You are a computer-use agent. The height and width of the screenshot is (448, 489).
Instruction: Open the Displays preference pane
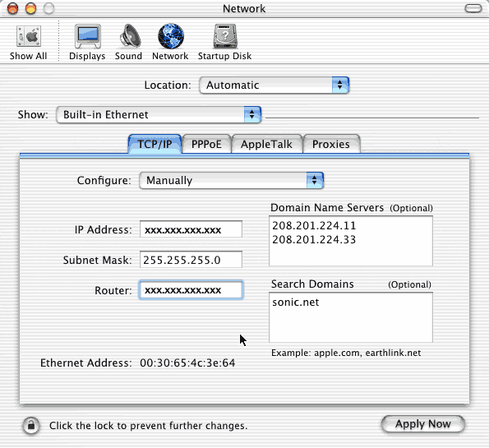[x=87, y=42]
